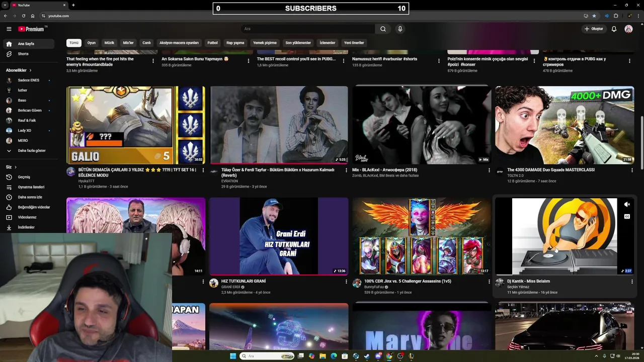Click the Oluştur create button
The height and width of the screenshot is (362, 644).
click(x=594, y=29)
